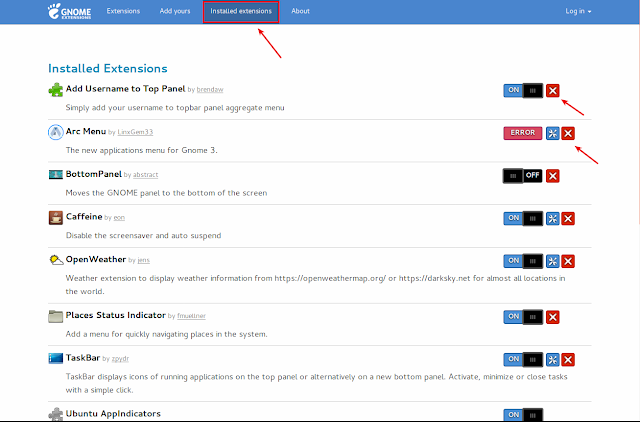Disable the Caffeine extension toggle

click(x=523, y=219)
